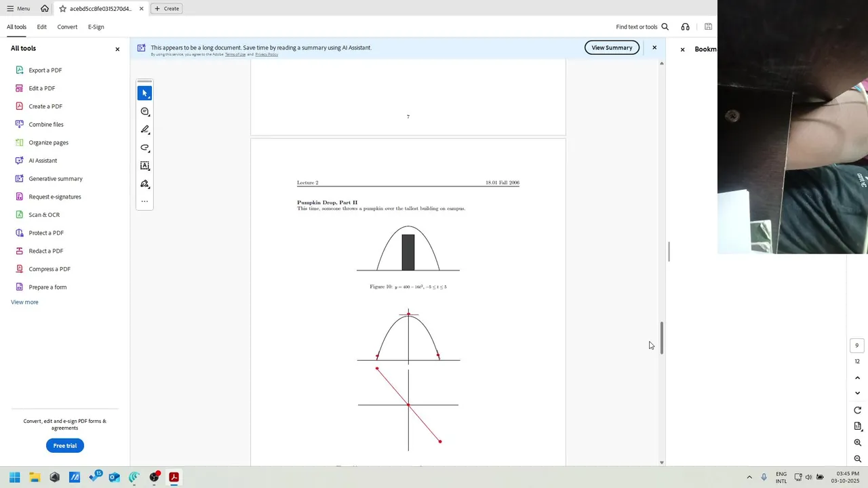Close the document tab
The height and width of the screenshot is (488, 868).
[141, 9]
